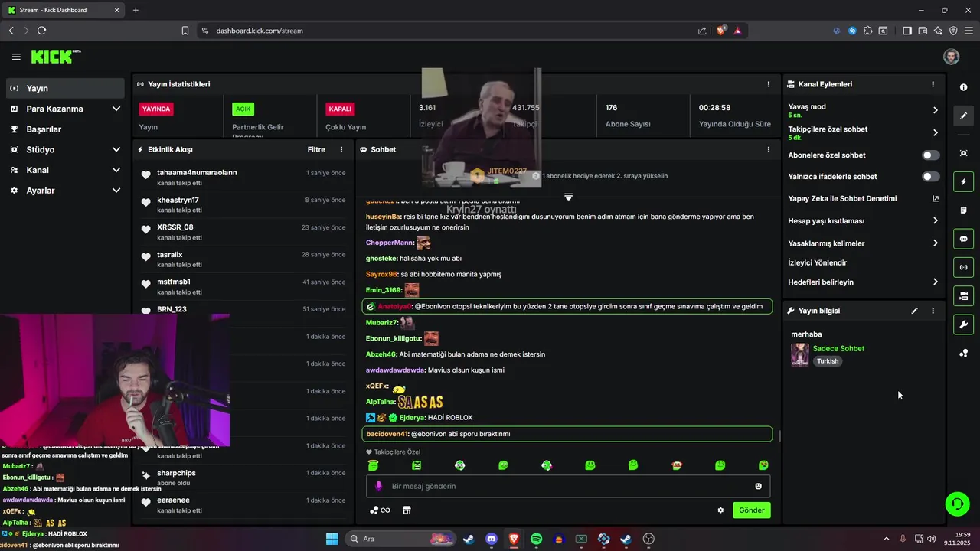980x551 pixels.
Task: Expand the Stüdyo sidebar section
Action: point(65,149)
